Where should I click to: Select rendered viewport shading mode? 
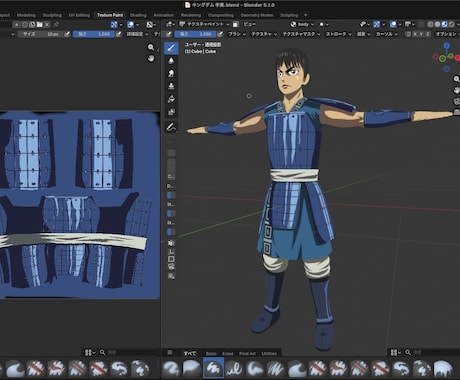coord(451,24)
